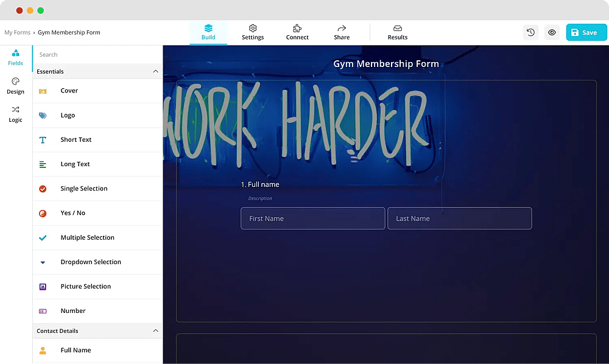Click the Multiple Selection label
This screenshot has height=364, width=609.
click(x=87, y=237)
